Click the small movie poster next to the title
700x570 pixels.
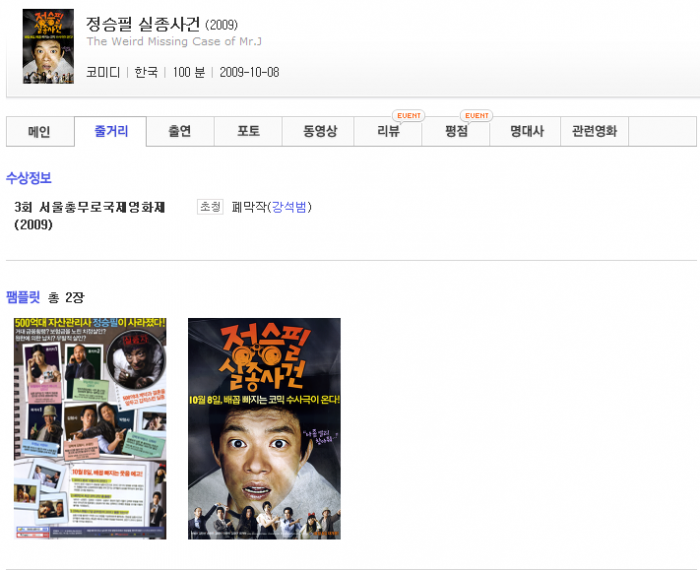(x=48, y=46)
